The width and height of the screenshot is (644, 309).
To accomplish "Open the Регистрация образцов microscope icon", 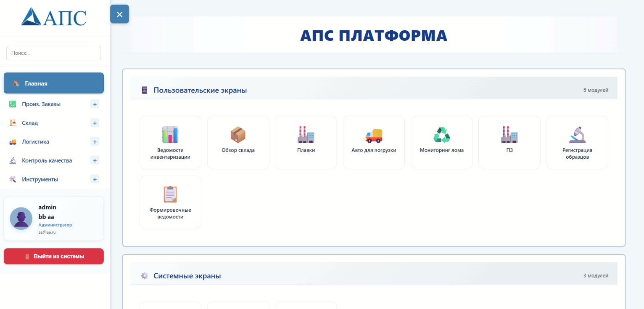I will click(x=577, y=135).
